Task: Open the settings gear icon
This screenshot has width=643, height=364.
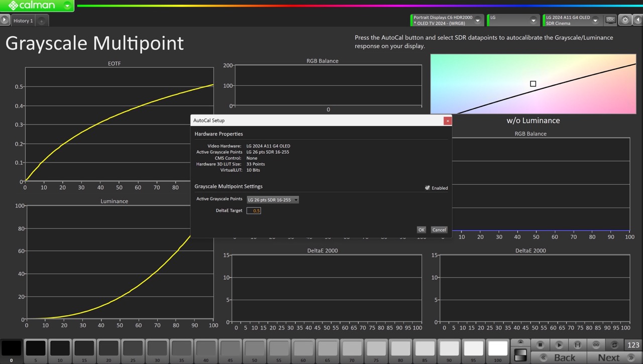Action: pos(625,20)
